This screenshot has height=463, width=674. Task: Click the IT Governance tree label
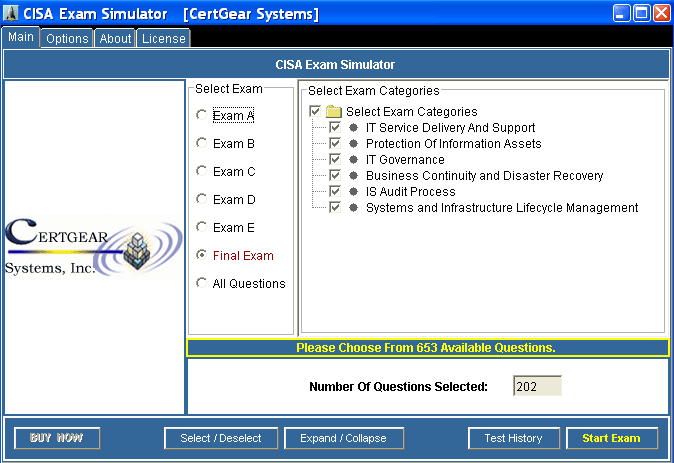pos(405,159)
